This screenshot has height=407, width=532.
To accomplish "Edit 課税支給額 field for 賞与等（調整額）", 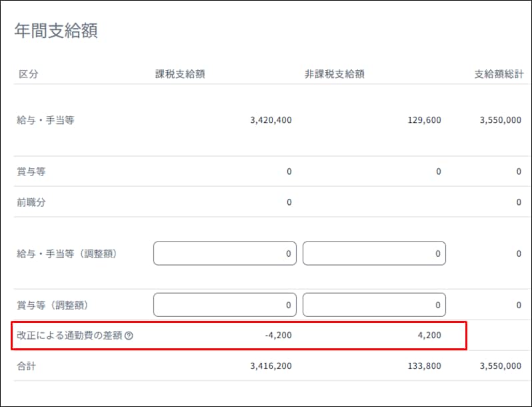I will (x=225, y=305).
